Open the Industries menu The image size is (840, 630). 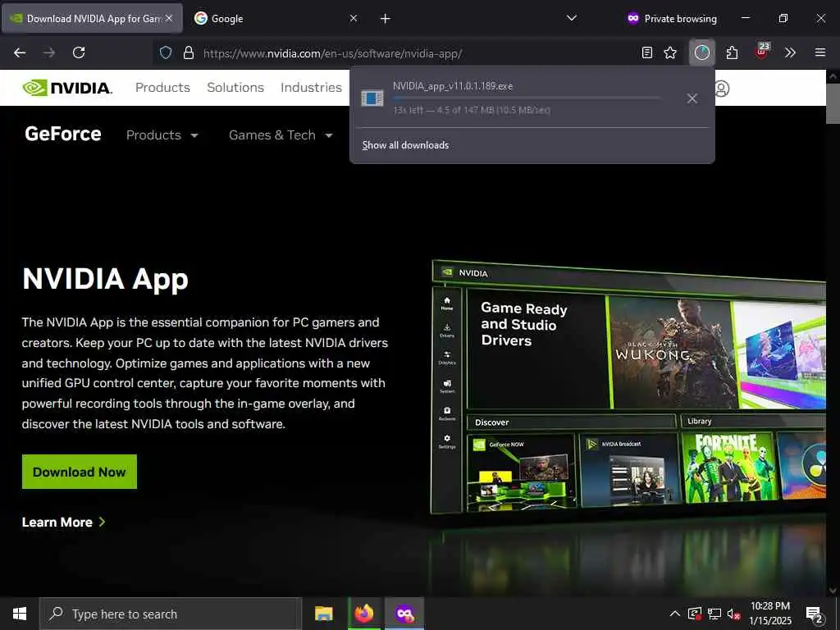pos(311,87)
